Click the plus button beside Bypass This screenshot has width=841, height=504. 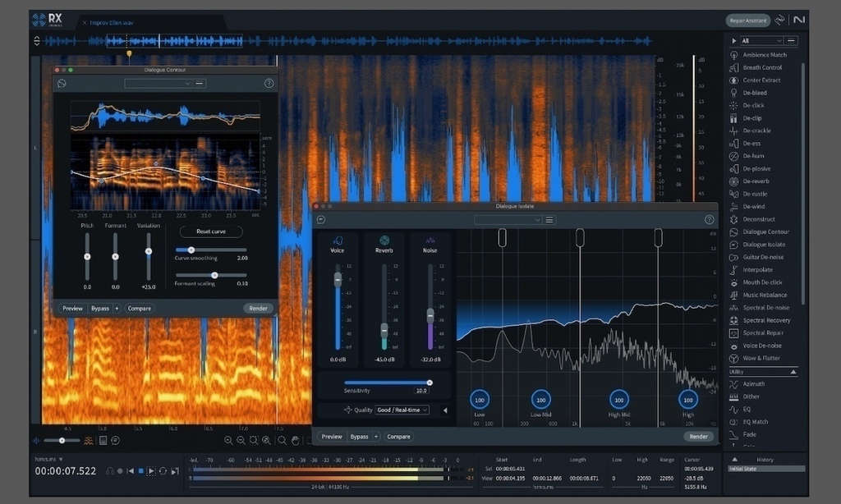[x=117, y=309]
